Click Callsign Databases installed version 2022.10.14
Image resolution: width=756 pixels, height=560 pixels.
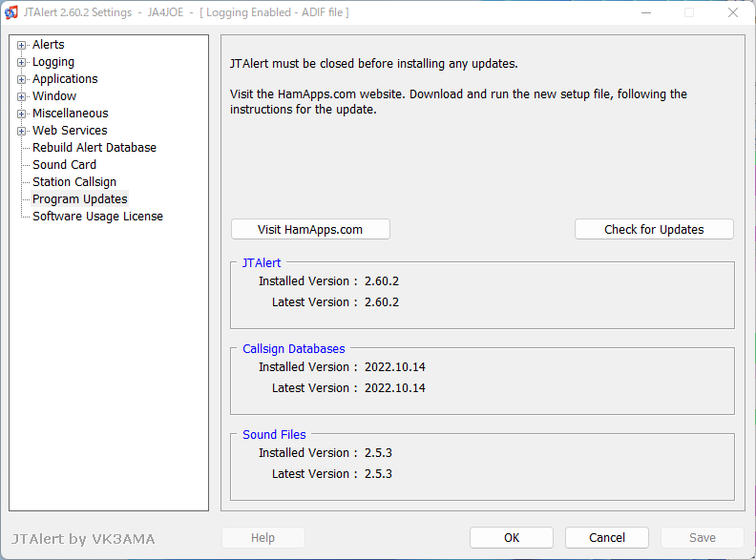point(395,367)
